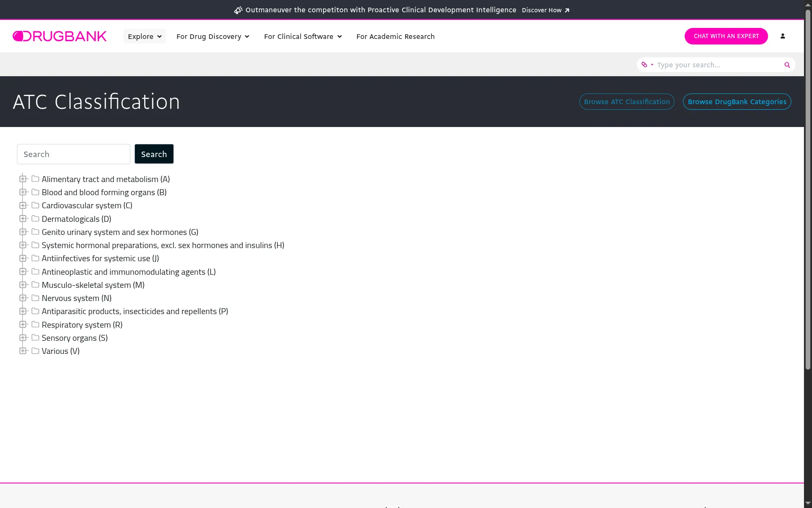The width and height of the screenshot is (812, 508).
Task: Open For Drug Discovery menu
Action: click(x=213, y=36)
